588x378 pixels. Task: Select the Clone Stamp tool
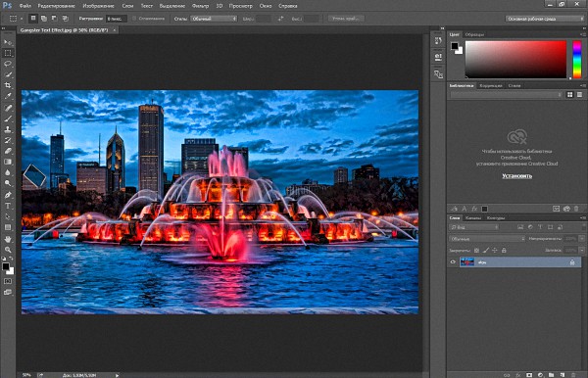pyautogui.click(x=8, y=129)
